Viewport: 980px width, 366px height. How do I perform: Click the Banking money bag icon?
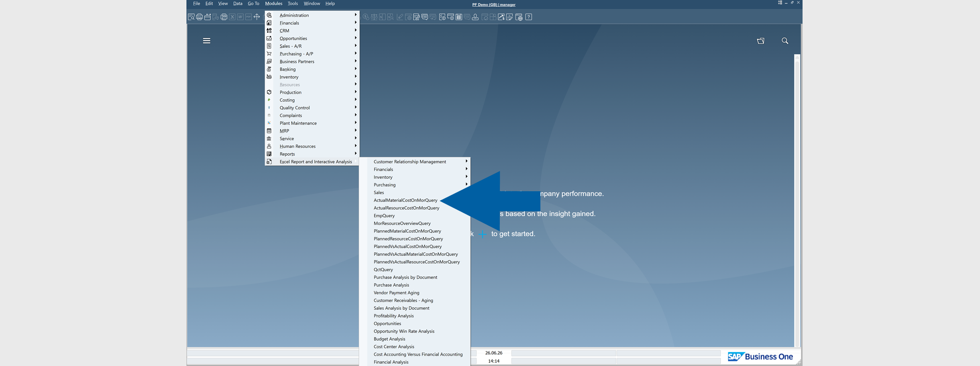tap(269, 69)
